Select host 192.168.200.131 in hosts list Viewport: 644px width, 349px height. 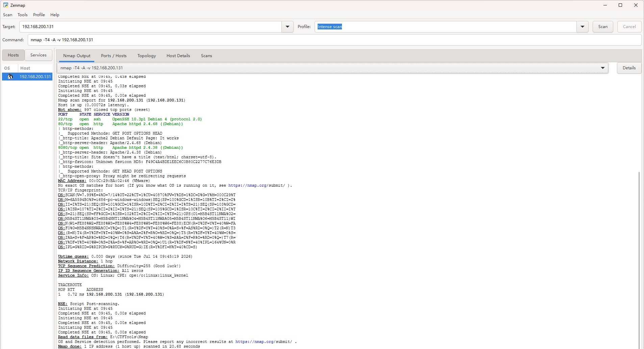[27, 77]
